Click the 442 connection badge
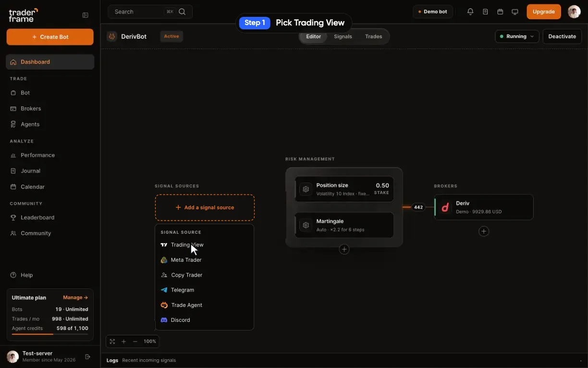588x368 pixels. click(x=418, y=207)
